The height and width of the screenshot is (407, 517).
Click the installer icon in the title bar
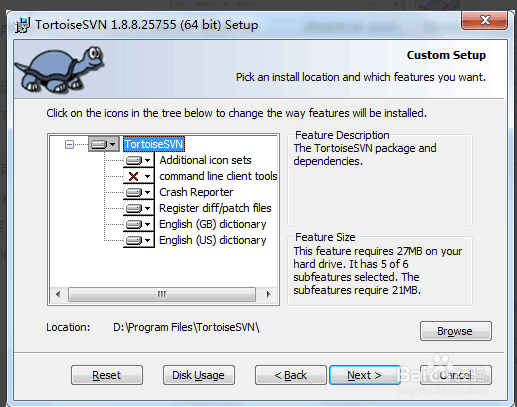[x=23, y=25]
